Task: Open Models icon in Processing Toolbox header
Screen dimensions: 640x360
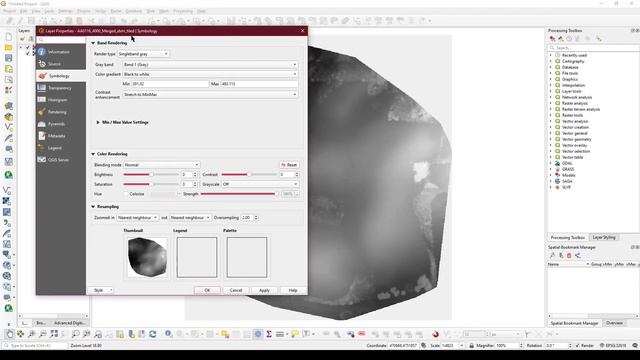Action: [x=552, y=39]
